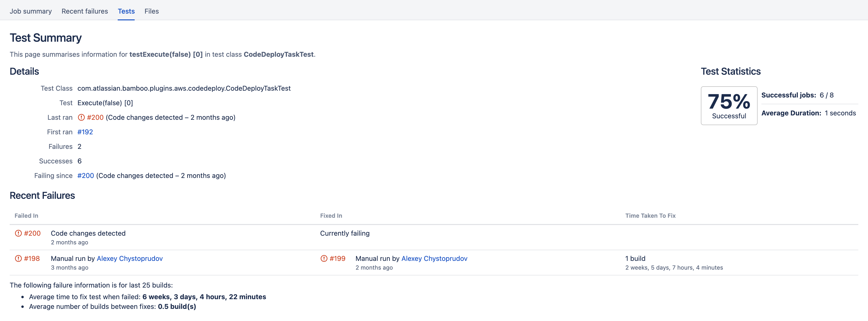Click the Fixed In column header

coord(331,216)
